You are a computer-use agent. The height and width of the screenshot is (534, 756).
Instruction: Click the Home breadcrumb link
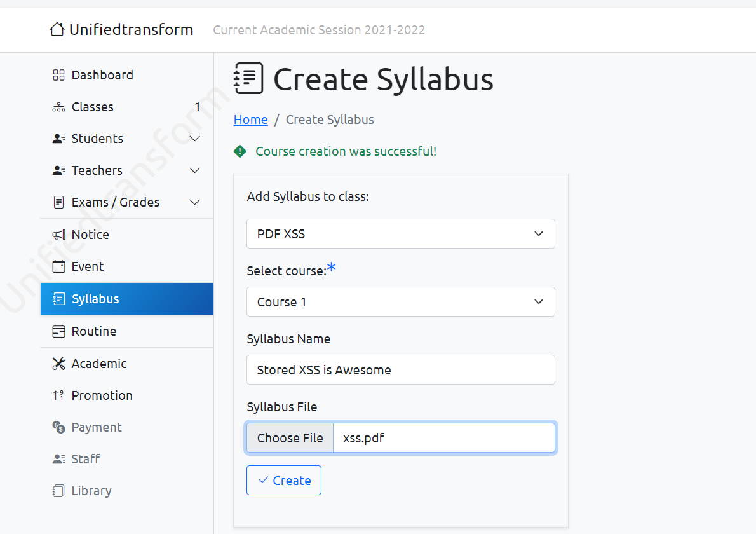[x=251, y=120]
